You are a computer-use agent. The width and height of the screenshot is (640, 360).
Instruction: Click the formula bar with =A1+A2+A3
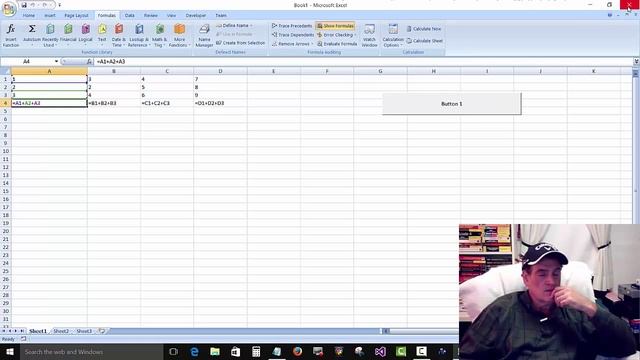tap(363, 62)
